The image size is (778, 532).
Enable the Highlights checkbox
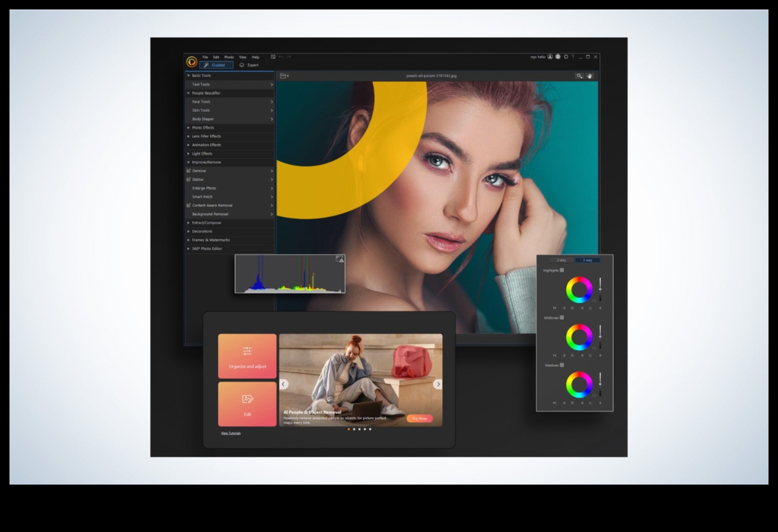563,269
